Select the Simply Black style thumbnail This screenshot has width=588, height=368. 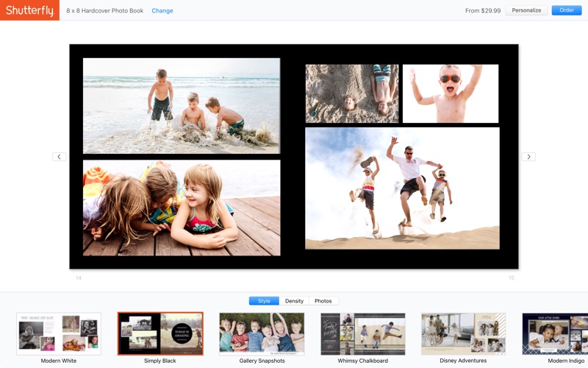point(160,333)
